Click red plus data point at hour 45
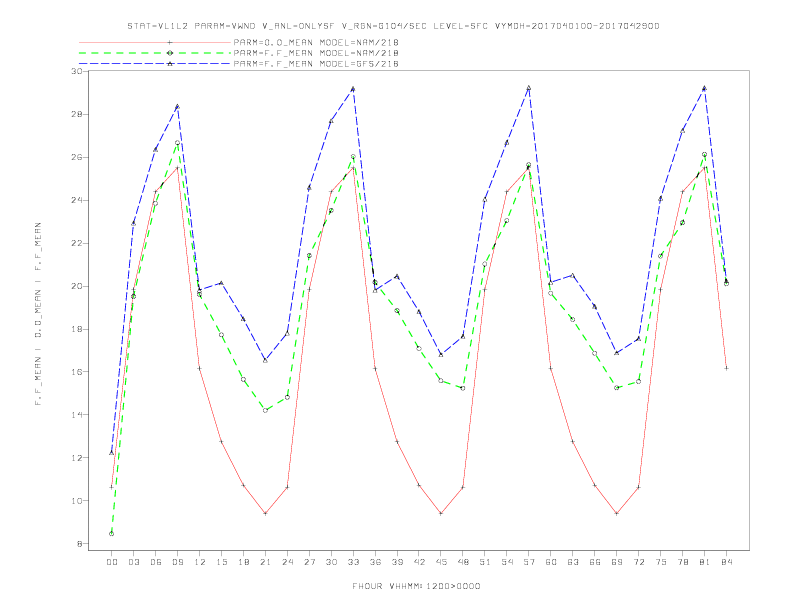This screenshot has width=792, height=612. [441, 514]
